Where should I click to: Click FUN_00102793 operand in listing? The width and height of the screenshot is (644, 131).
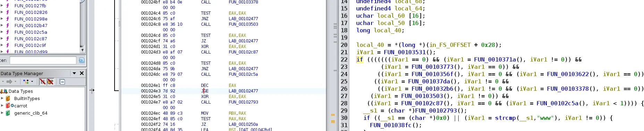click(x=243, y=102)
